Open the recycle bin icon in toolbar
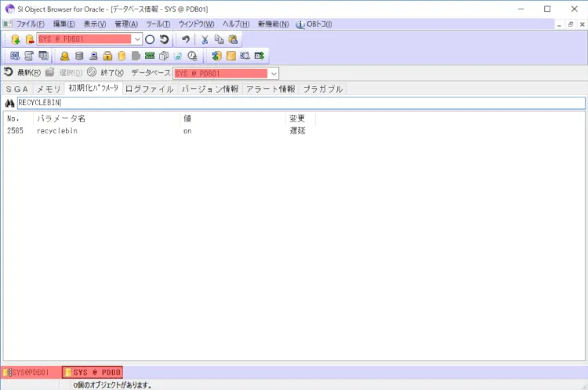This screenshot has height=390, width=588. pos(178,56)
